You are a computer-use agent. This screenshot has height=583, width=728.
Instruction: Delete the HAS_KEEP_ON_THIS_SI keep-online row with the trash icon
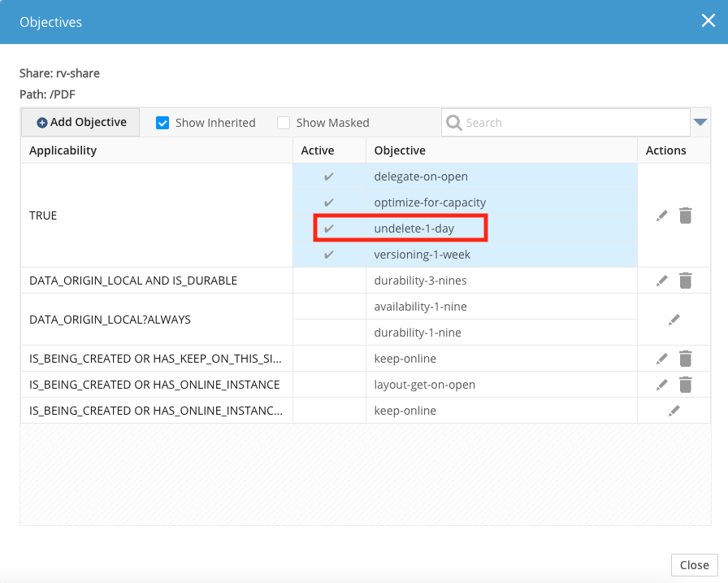[685, 359]
